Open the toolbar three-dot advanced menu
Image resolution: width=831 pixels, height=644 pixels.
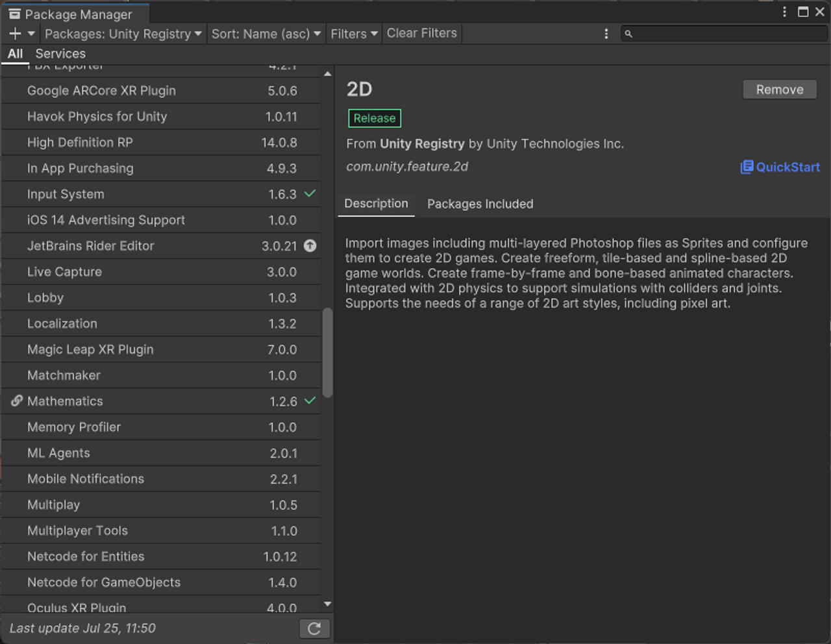pos(606,34)
